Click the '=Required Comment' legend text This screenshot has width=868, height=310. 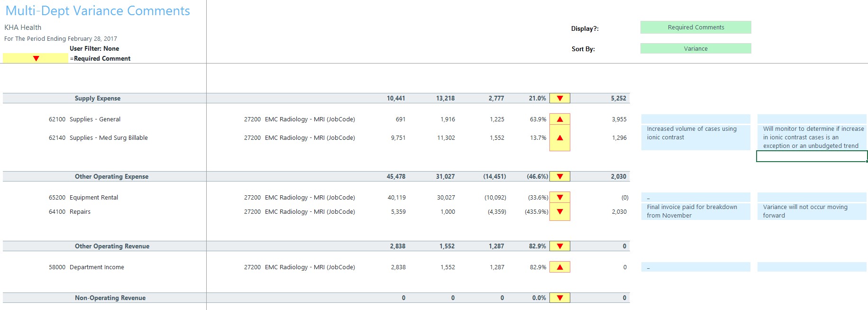click(101, 58)
